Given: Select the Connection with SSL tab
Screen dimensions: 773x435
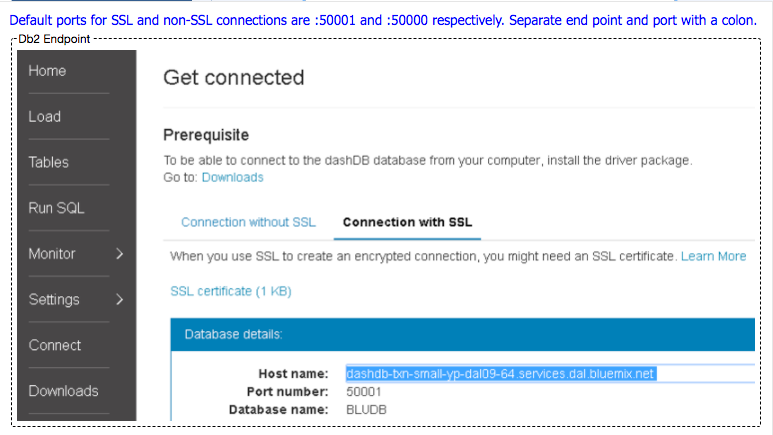Looking at the screenshot, I should pos(407,222).
